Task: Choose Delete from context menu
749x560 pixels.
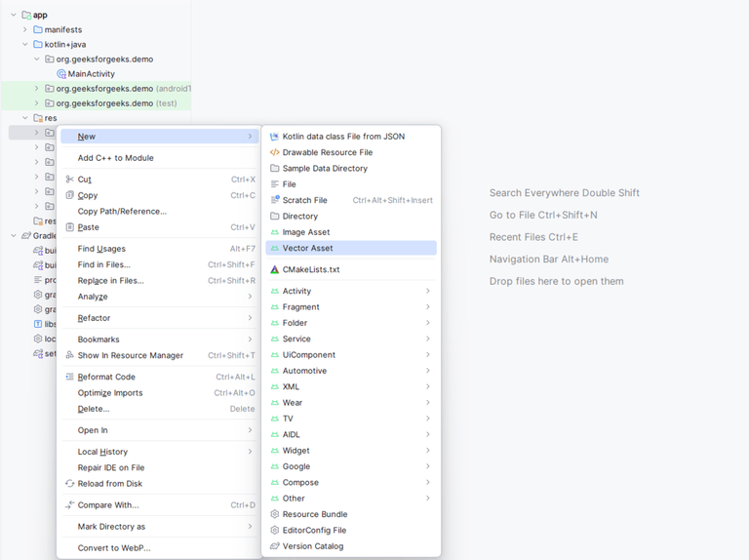Action: pos(160,409)
